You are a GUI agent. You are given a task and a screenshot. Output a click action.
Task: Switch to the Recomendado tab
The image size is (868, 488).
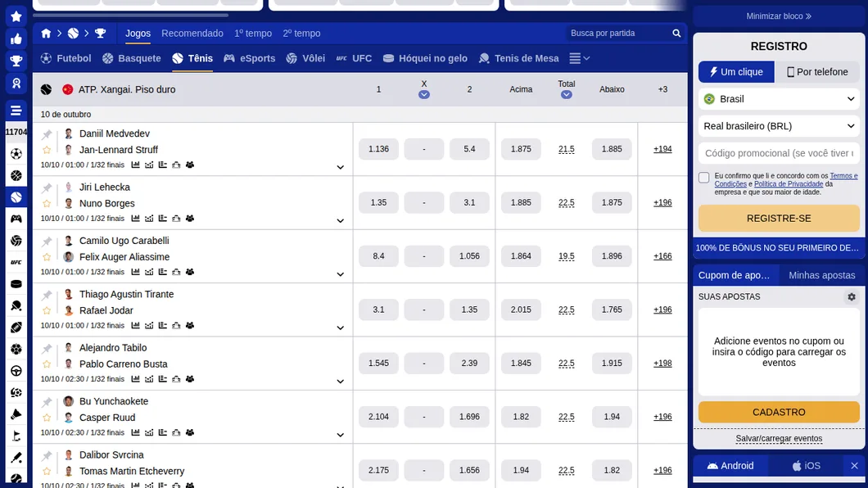pos(192,34)
